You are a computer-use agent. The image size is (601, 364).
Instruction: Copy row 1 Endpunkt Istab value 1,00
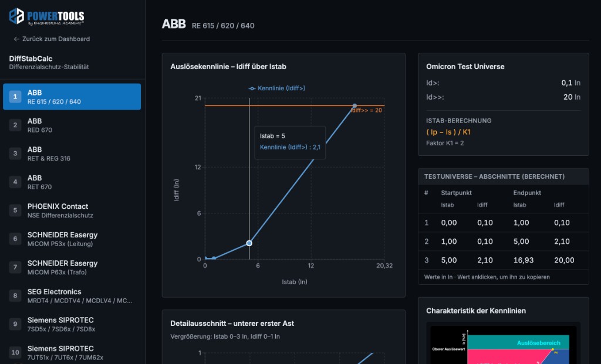point(521,223)
